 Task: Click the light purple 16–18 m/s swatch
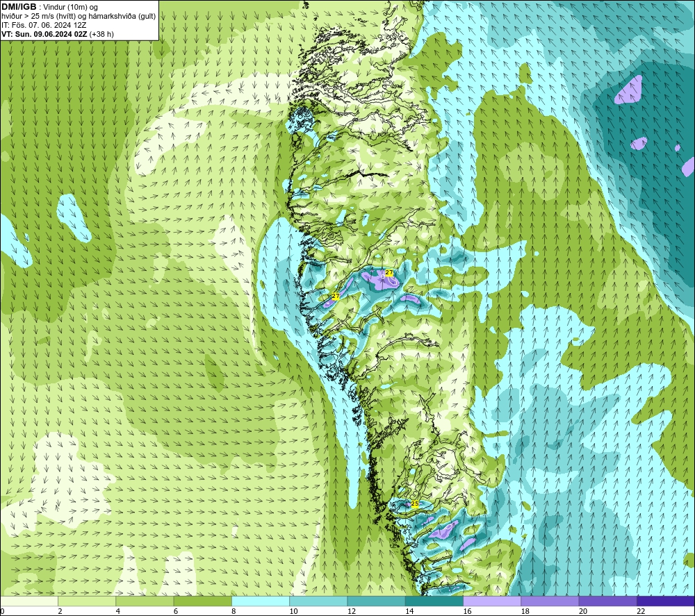tap(492, 601)
